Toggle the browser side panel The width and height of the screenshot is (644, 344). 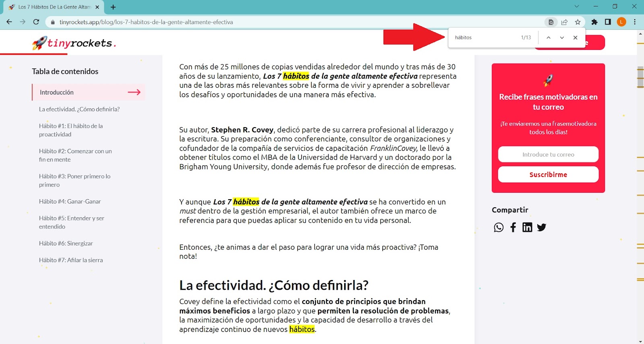[608, 22]
